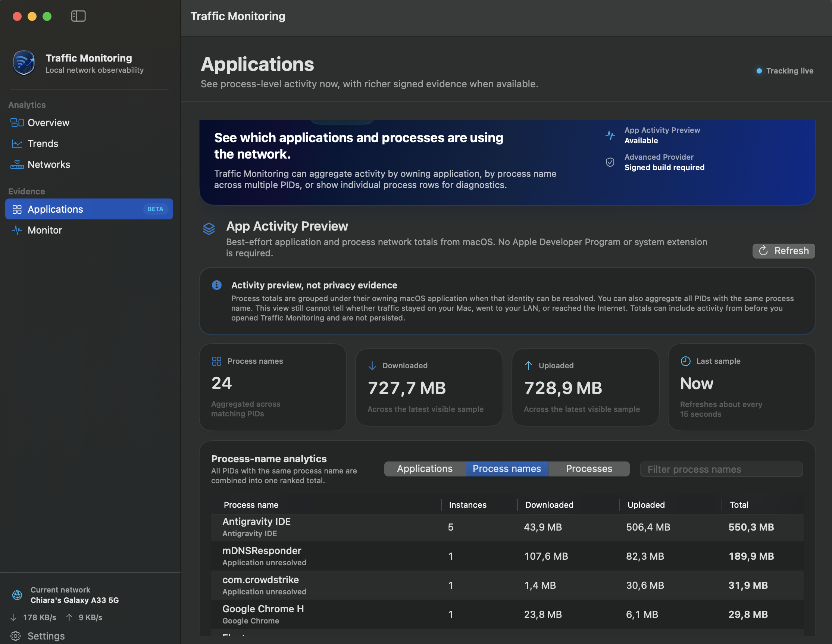Click the Last sample clock icon
This screenshot has width=832, height=644.
[686, 361]
